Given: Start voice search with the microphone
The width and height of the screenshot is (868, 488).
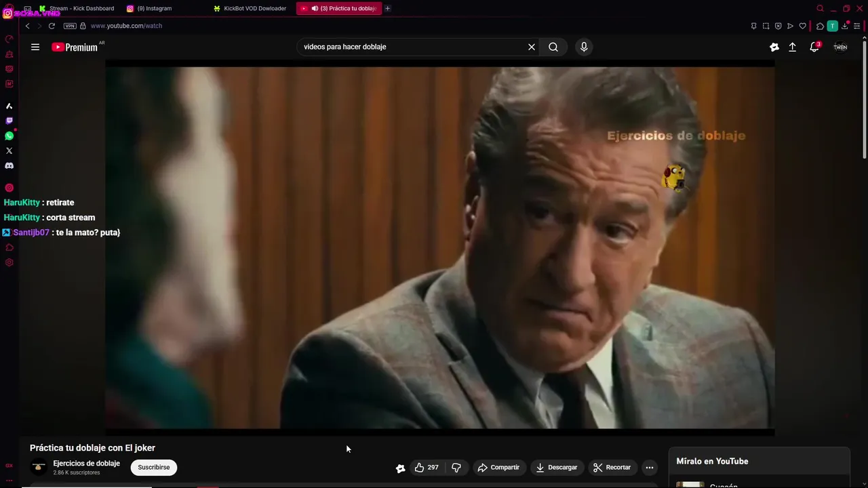Looking at the screenshot, I should click(x=584, y=47).
